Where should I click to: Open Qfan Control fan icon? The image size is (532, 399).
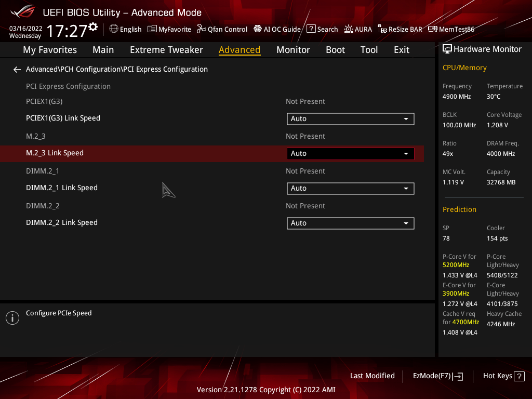tap(201, 29)
